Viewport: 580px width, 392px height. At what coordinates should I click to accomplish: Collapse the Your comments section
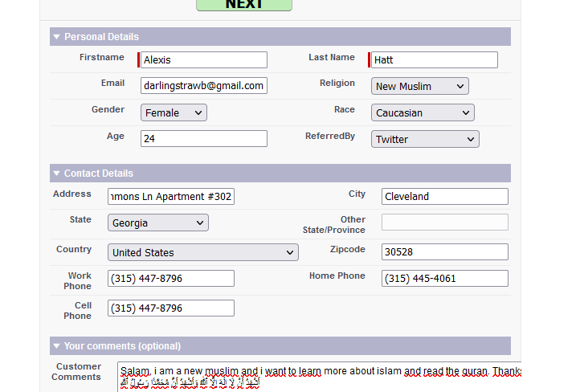(56, 346)
